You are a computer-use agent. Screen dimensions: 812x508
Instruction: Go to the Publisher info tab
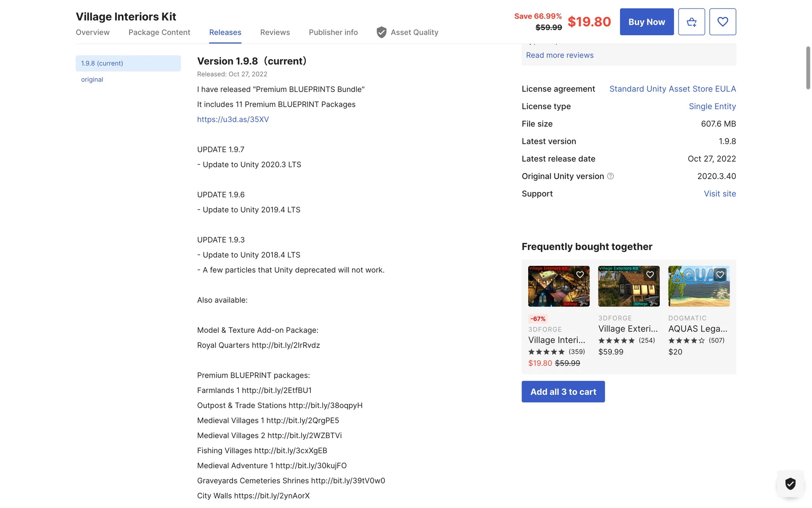click(333, 33)
